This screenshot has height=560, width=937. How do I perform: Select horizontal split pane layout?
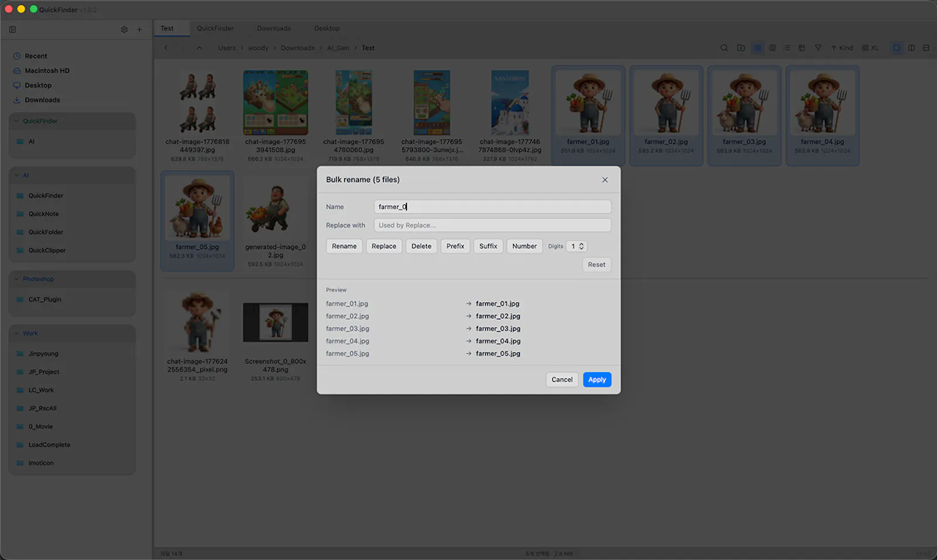point(926,48)
